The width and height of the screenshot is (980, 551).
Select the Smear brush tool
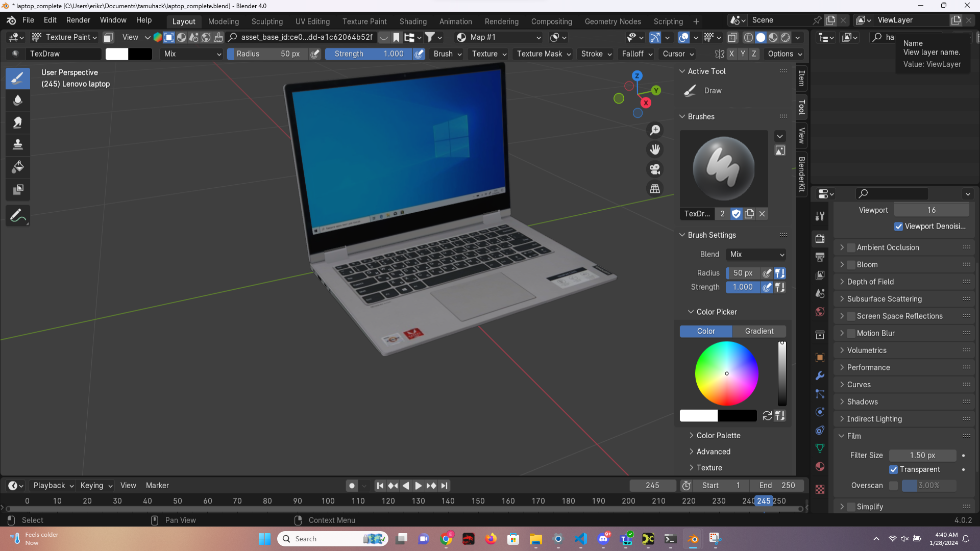point(18,122)
